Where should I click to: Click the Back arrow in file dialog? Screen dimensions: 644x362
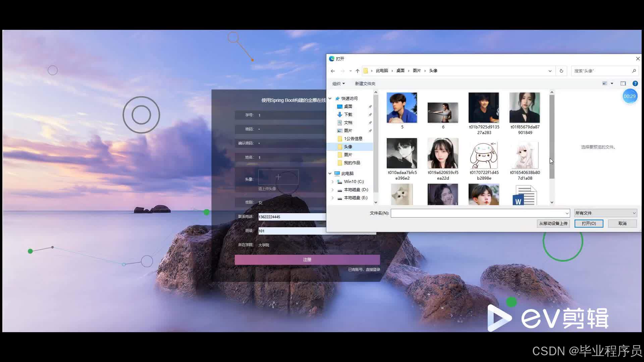click(x=332, y=71)
